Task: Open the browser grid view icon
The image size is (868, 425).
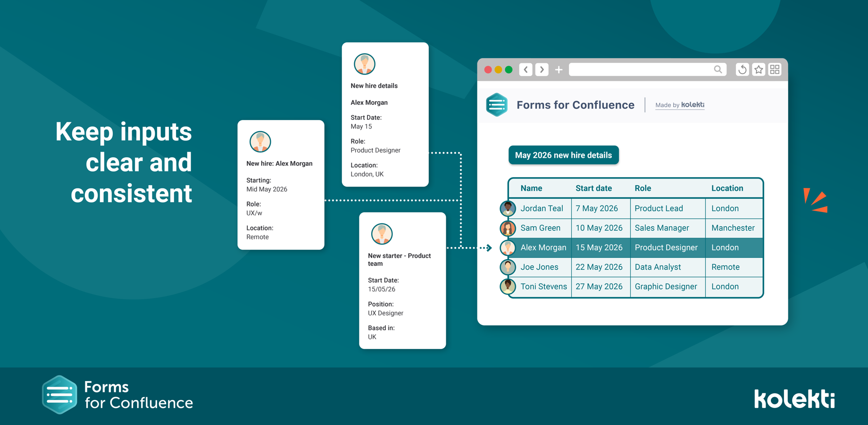Action: [x=775, y=69]
